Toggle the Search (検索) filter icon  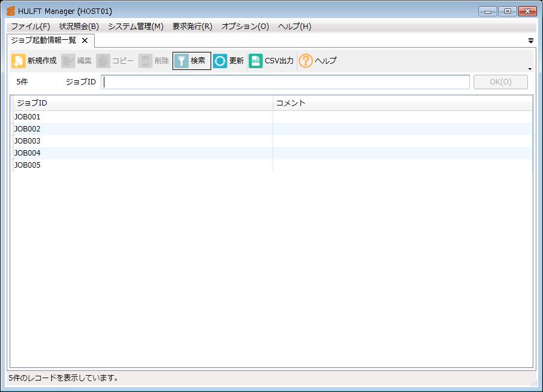(x=182, y=61)
